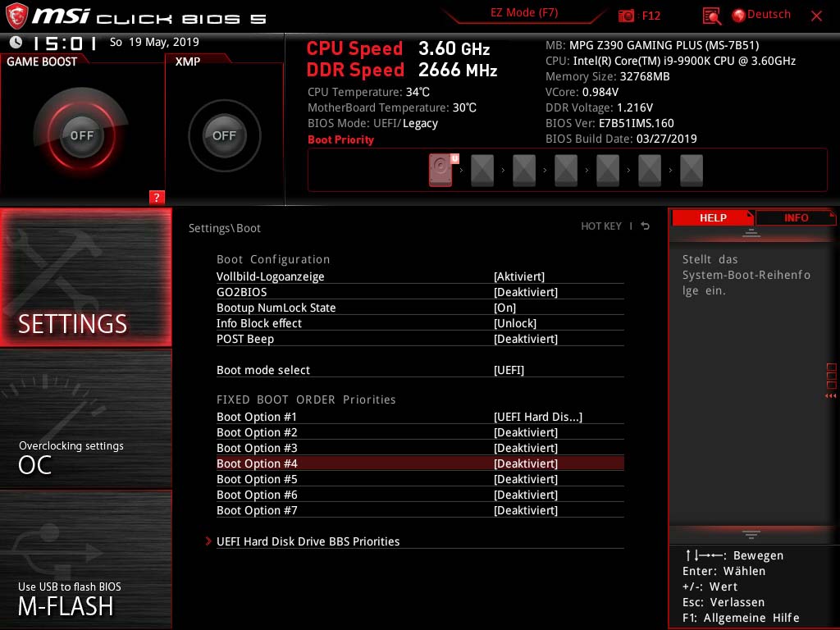This screenshot has height=630, width=840.
Task: Take a screenshot with the F12 camera icon
Action: pyautogui.click(x=626, y=16)
